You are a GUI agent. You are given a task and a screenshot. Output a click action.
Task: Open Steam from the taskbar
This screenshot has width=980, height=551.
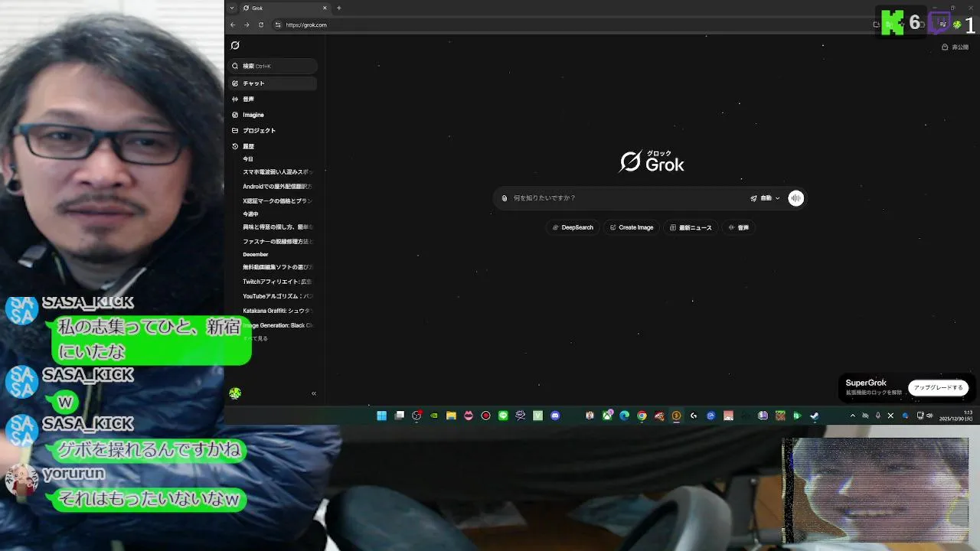tap(815, 416)
